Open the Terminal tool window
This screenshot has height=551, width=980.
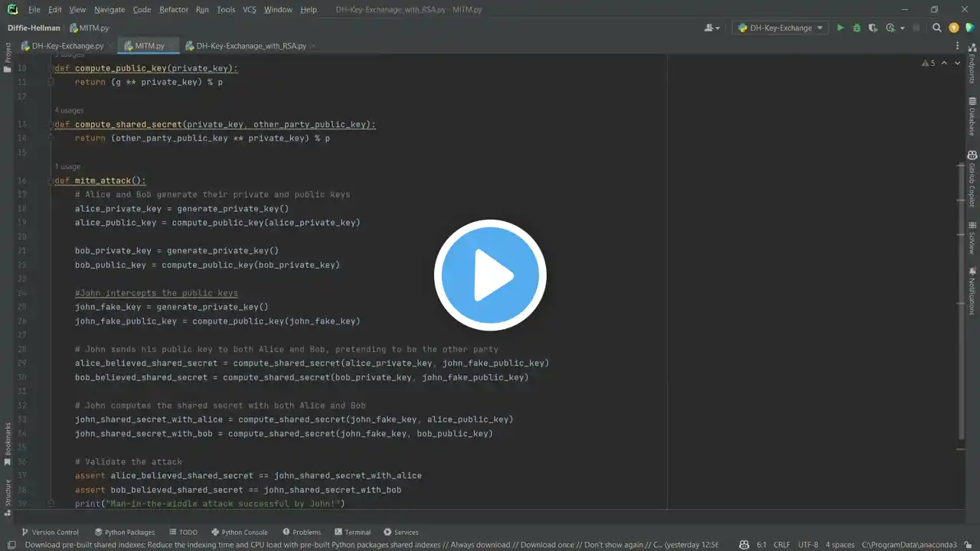352,532
